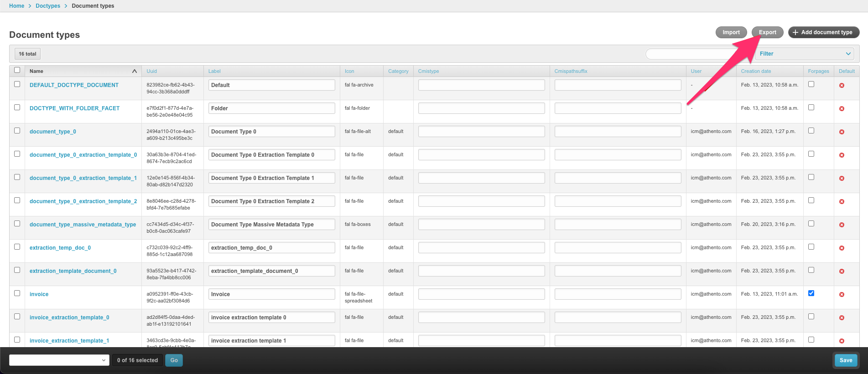Click the Export button
This screenshot has width=868, height=374.
(x=767, y=32)
